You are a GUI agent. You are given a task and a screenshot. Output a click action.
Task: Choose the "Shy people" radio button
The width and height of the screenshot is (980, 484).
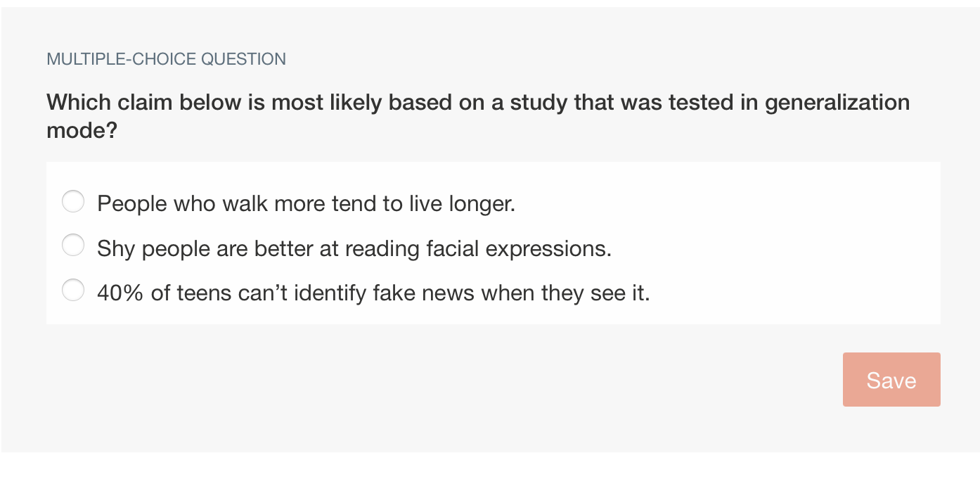73,246
